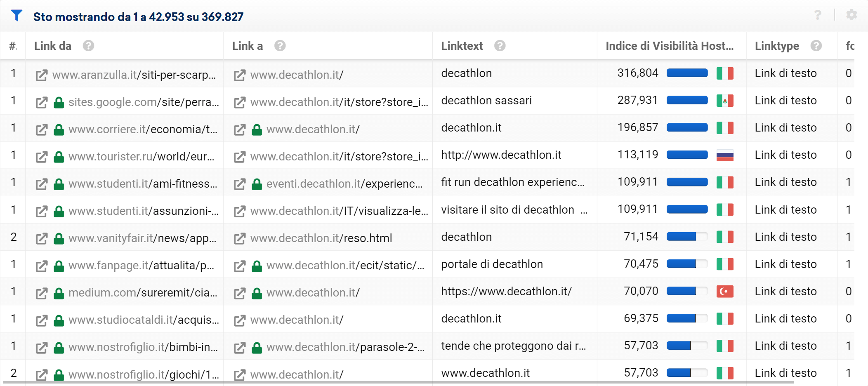Open the filter funnel icon
This screenshot has width=868, height=386.
click(x=17, y=16)
